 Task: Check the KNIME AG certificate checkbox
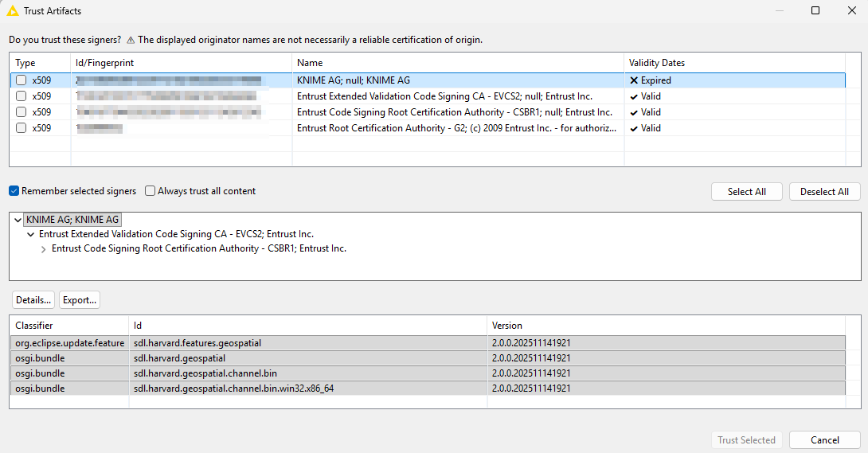tap(21, 80)
